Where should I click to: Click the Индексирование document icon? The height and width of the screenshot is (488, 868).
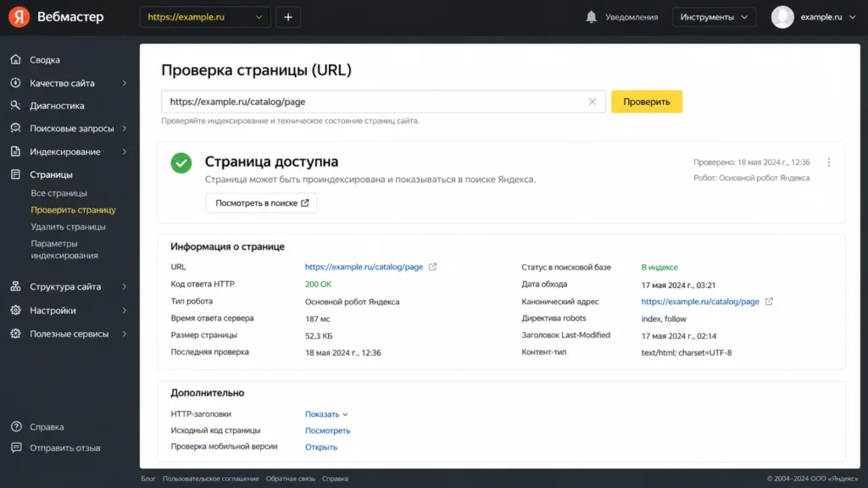[15, 151]
